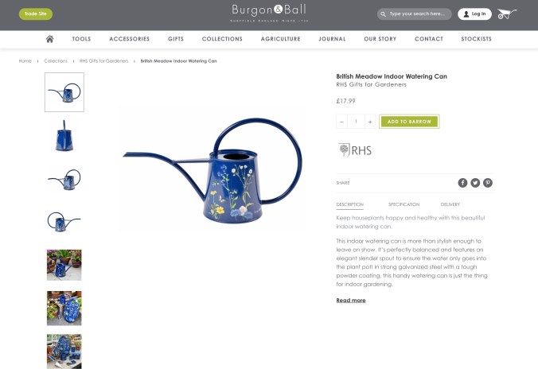Share product on Facebook
Screen dimensions: 538x392
[x=462, y=183]
